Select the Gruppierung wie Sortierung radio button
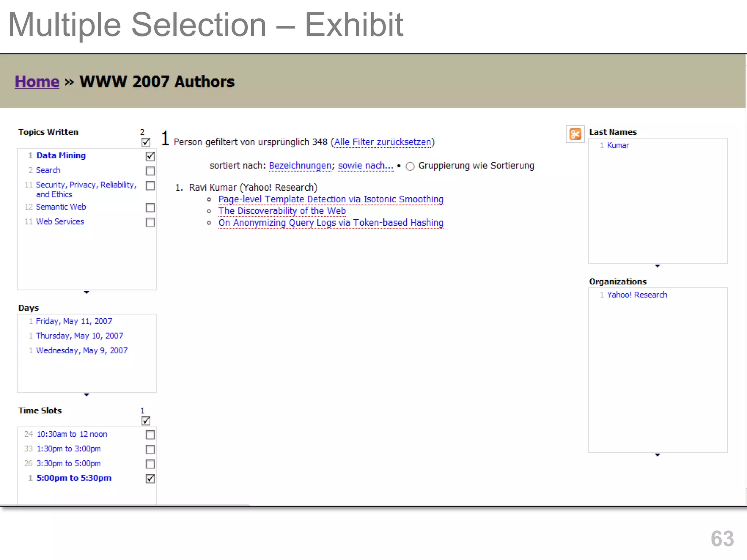This screenshot has height=560, width=747. pos(410,166)
